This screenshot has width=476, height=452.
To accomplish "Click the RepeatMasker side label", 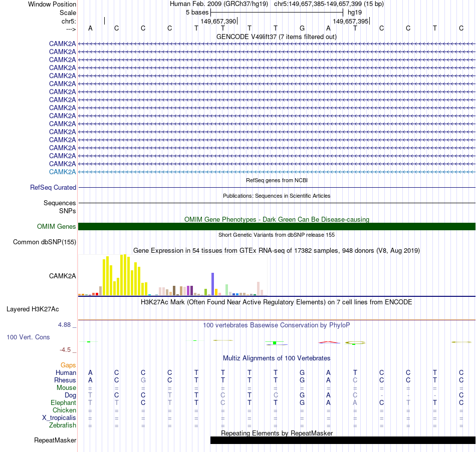I will coord(55,440).
